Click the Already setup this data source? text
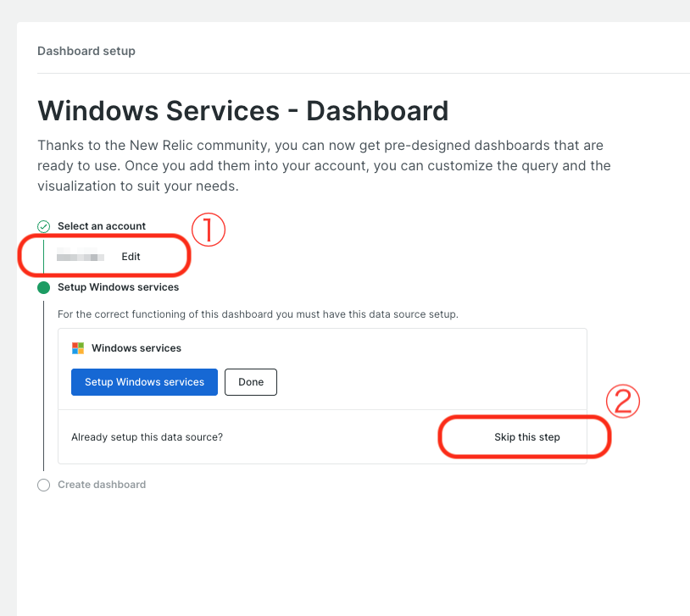 (x=147, y=437)
